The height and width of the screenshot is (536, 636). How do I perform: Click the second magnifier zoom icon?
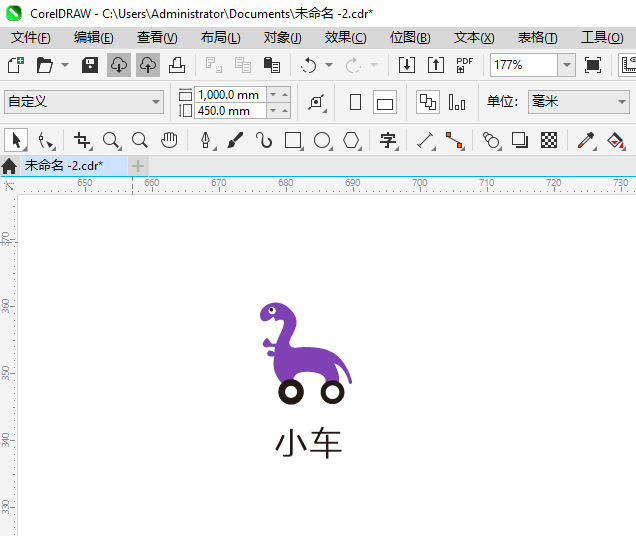click(140, 140)
